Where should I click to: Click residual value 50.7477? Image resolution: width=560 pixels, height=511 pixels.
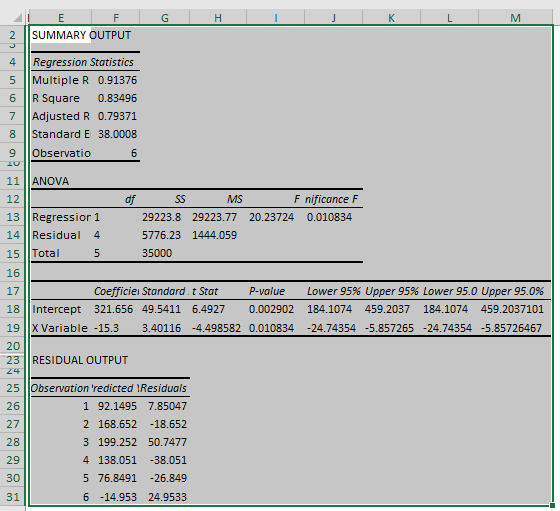coord(168,442)
